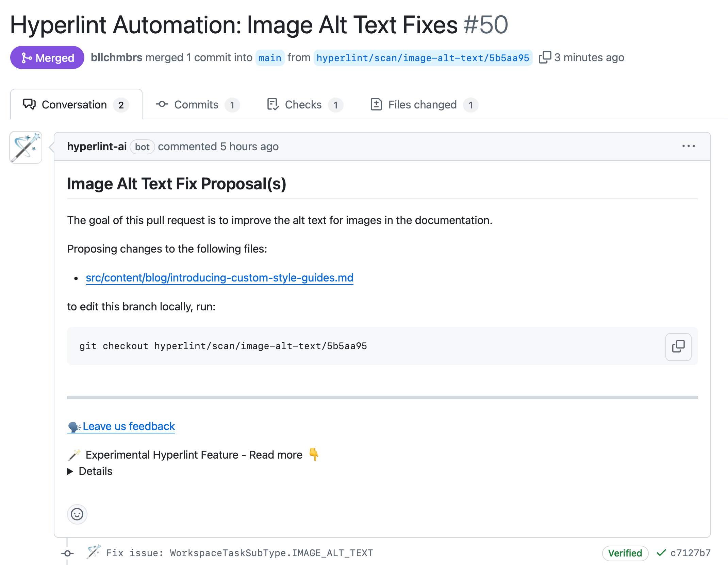Viewport: 728px width, 565px height.
Task: Click the commit node icon in timeline
Action: point(67,553)
